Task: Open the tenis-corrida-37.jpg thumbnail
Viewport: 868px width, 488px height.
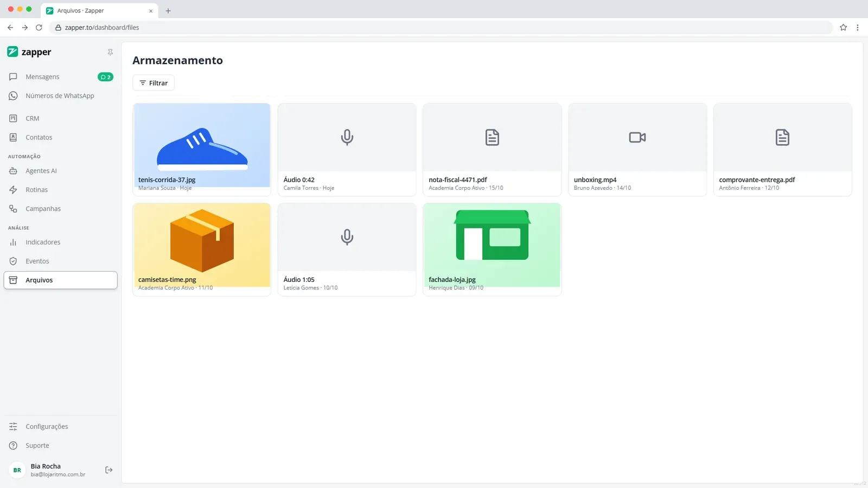Action: (202, 145)
